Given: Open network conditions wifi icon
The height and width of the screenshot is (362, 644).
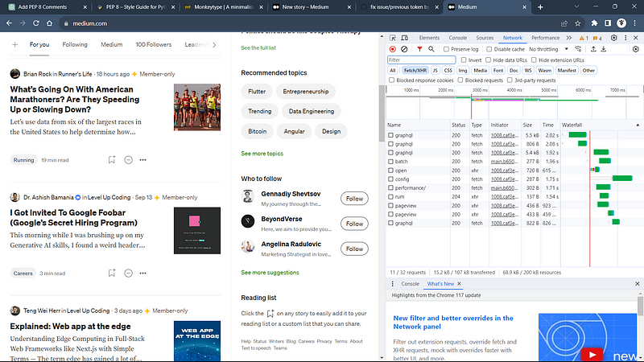Looking at the screenshot, I should [x=578, y=49].
